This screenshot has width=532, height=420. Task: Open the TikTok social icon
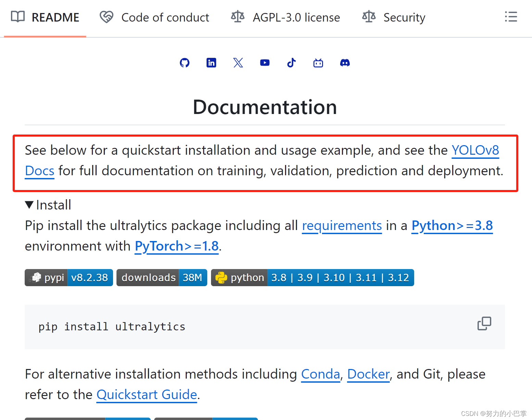pyautogui.click(x=292, y=63)
